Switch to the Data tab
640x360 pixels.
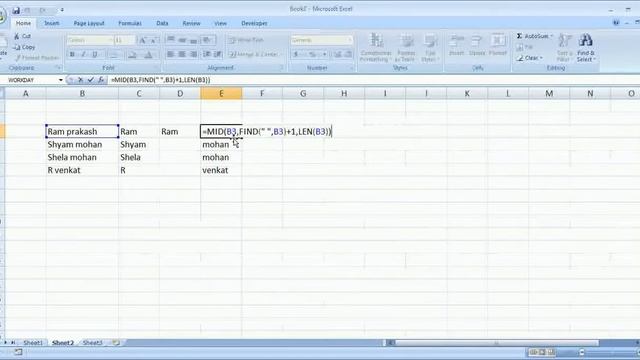click(162, 23)
